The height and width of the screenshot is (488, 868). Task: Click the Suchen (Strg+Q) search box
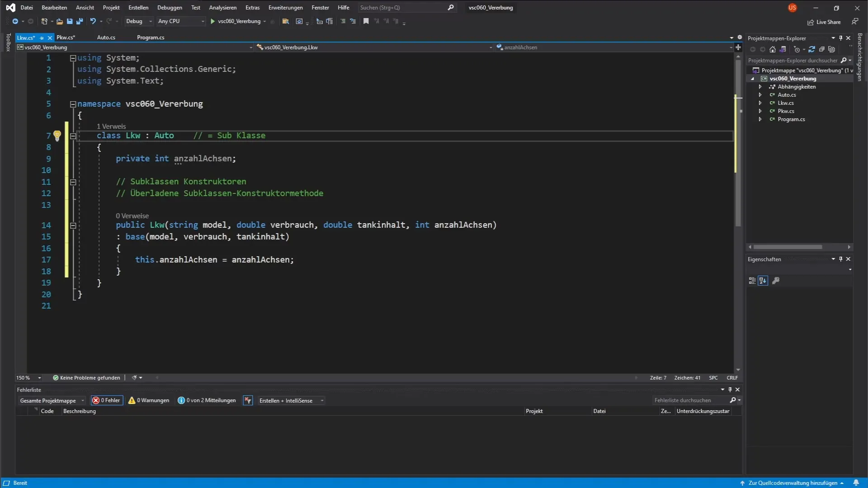point(406,8)
